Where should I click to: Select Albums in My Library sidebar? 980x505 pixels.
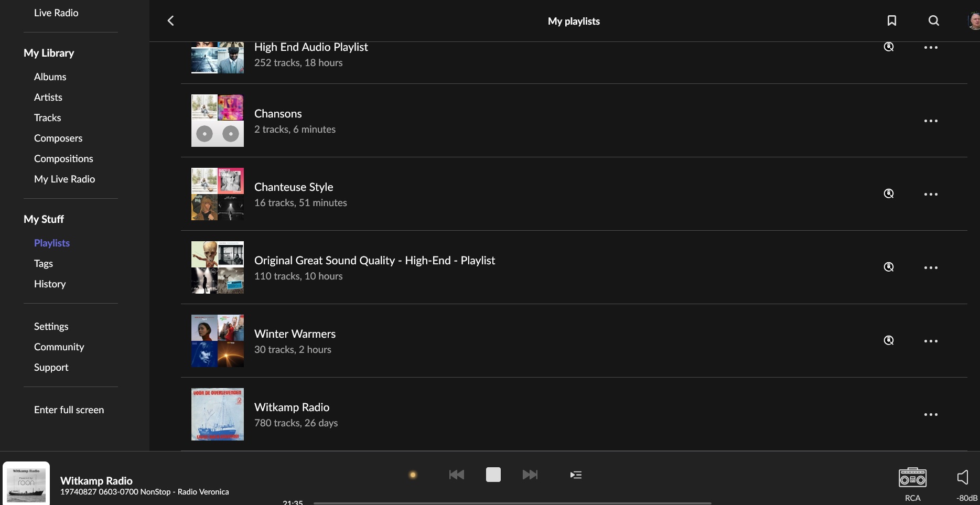[x=50, y=77]
